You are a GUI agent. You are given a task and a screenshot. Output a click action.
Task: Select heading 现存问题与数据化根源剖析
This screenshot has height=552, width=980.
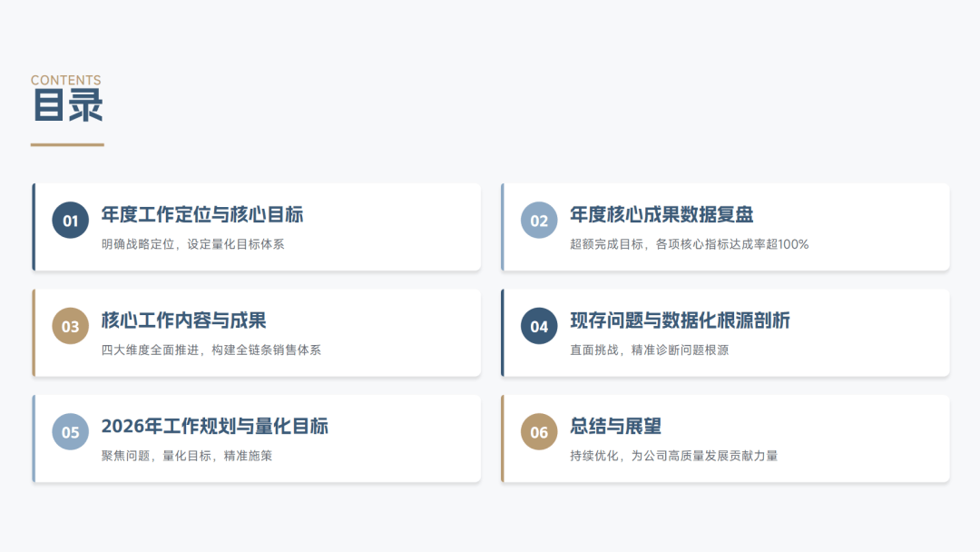[680, 320]
